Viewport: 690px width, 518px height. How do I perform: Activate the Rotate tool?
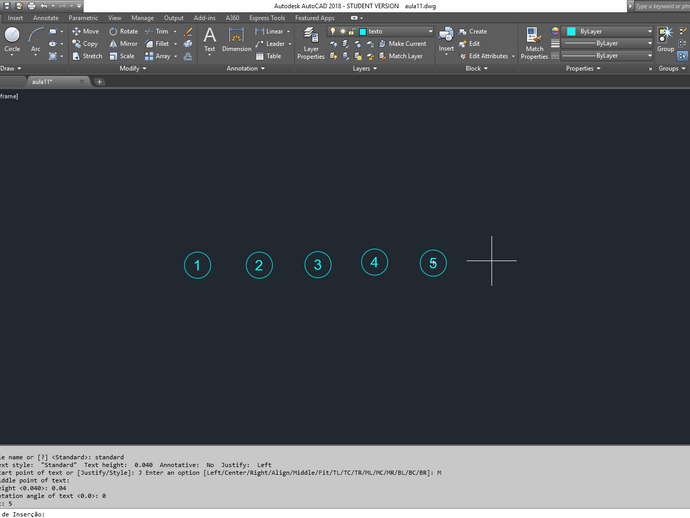[123, 31]
